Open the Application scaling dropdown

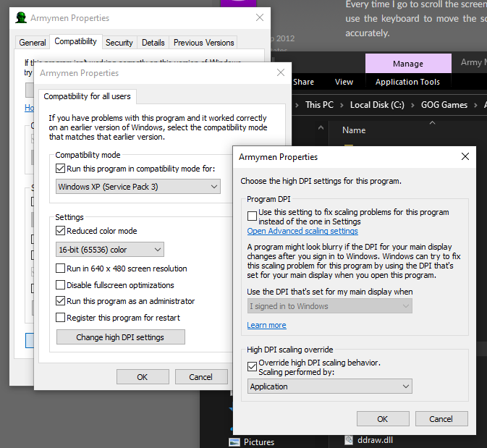[x=329, y=386]
